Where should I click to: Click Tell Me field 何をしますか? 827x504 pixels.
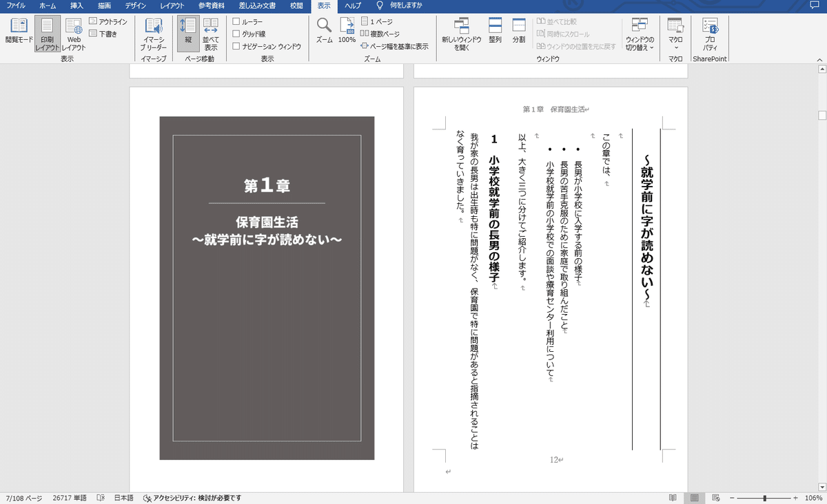pyautogui.click(x=406, y=5)
